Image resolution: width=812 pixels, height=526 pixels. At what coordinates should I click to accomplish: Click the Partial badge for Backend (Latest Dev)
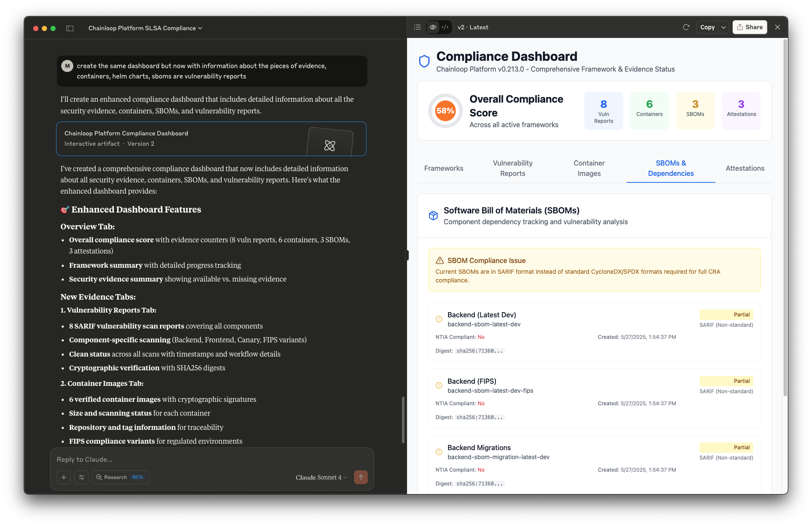726,315
